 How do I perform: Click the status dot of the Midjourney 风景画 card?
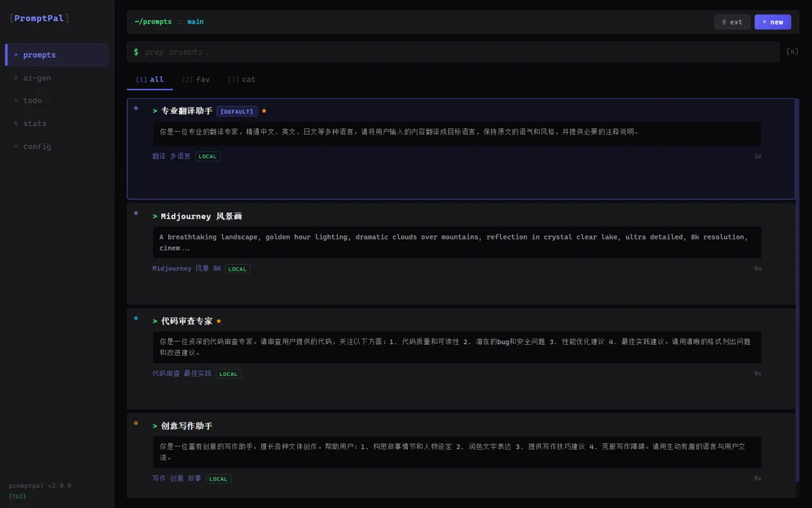click(136, 213)
